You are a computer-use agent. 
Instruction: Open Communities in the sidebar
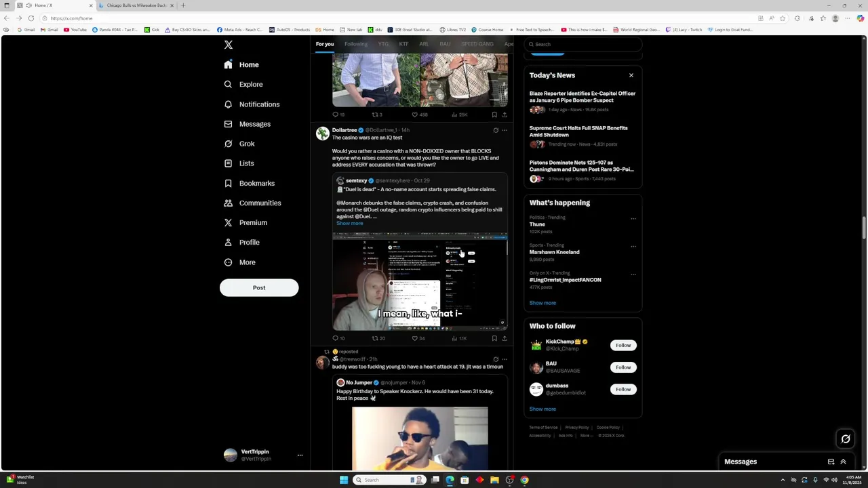tap(252, 203)
